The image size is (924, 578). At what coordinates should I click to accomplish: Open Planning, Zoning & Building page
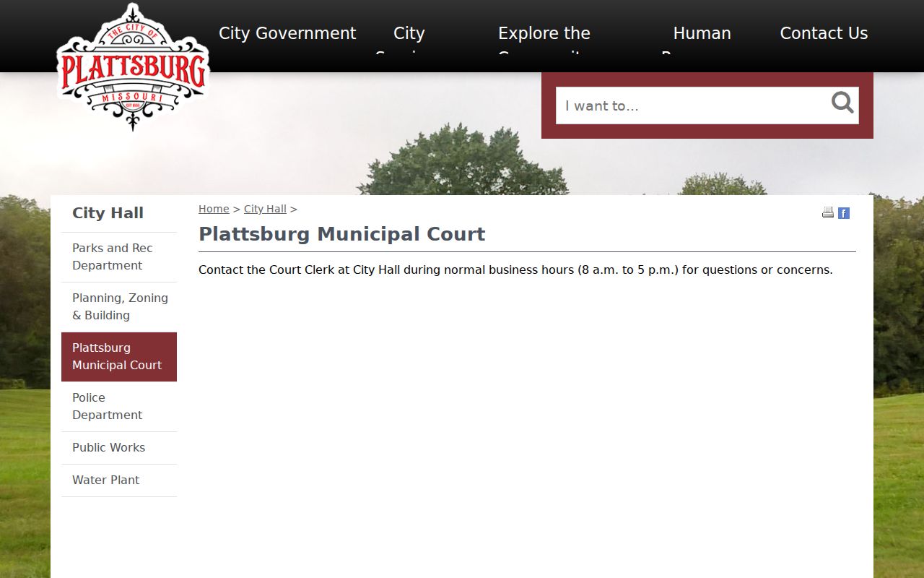tap(119, 307)
